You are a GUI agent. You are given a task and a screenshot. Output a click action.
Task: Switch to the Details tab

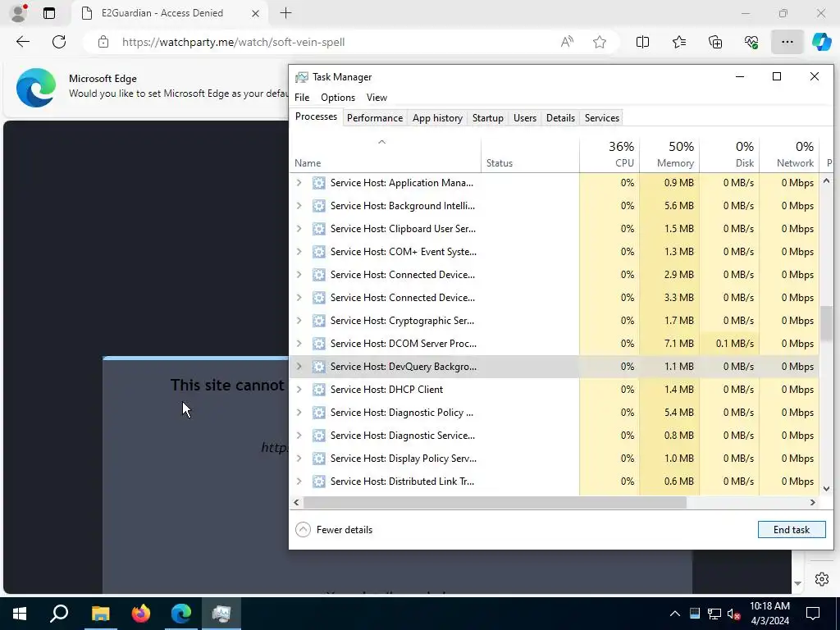(560, 118)
